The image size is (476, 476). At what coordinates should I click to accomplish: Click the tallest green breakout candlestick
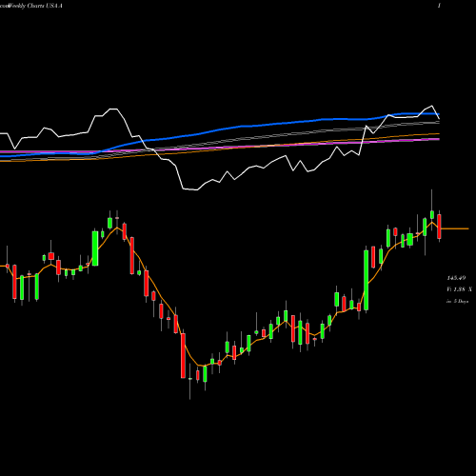[x=367, y=280]
